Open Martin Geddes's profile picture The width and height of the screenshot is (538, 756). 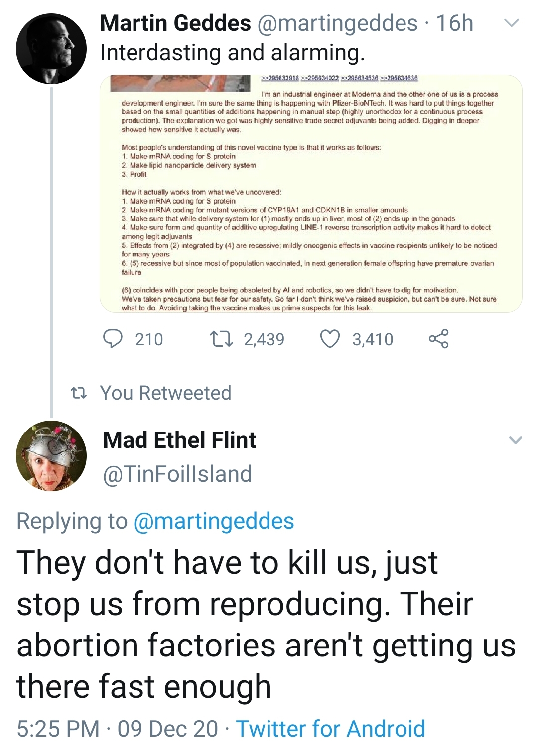(51, 49)
